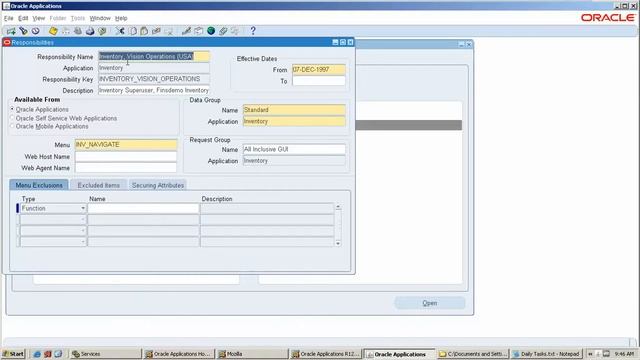Click the top Application field showing Inventory
640x360 pixels.
[154, 68]
